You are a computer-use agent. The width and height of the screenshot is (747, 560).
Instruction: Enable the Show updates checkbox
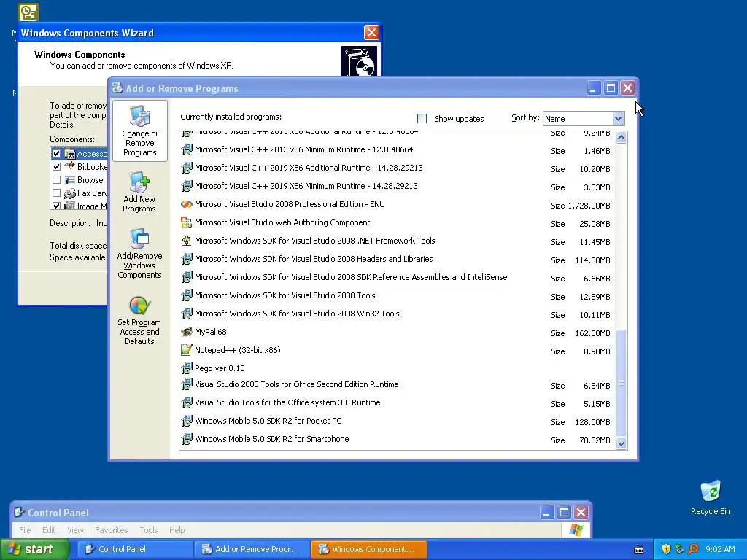(422, 119)
